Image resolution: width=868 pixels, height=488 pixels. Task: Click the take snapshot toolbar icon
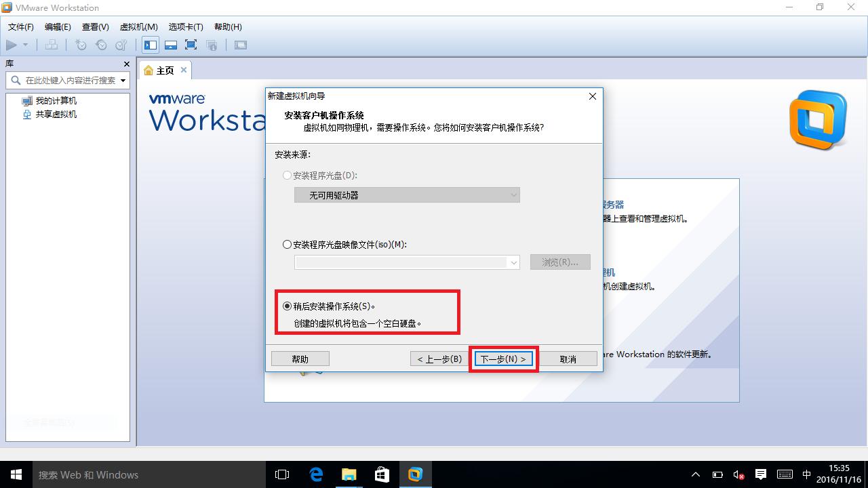pos(81,45)
